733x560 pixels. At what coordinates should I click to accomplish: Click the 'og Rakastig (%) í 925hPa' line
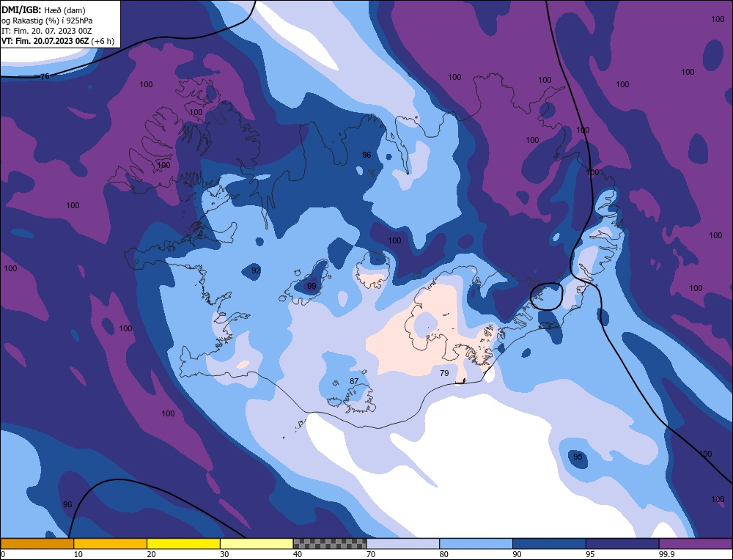pos(47,21)
